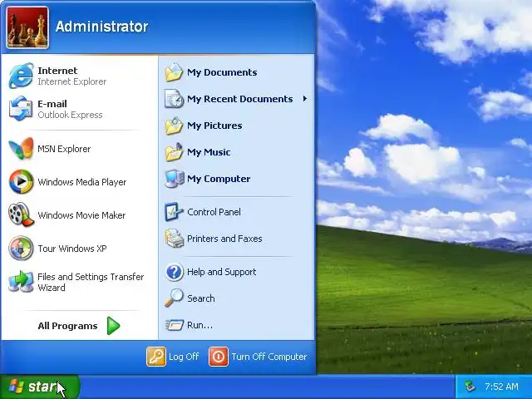Click the Log Off key icon
This screenshot has height=399, width=532.
[x=156, y=357]
